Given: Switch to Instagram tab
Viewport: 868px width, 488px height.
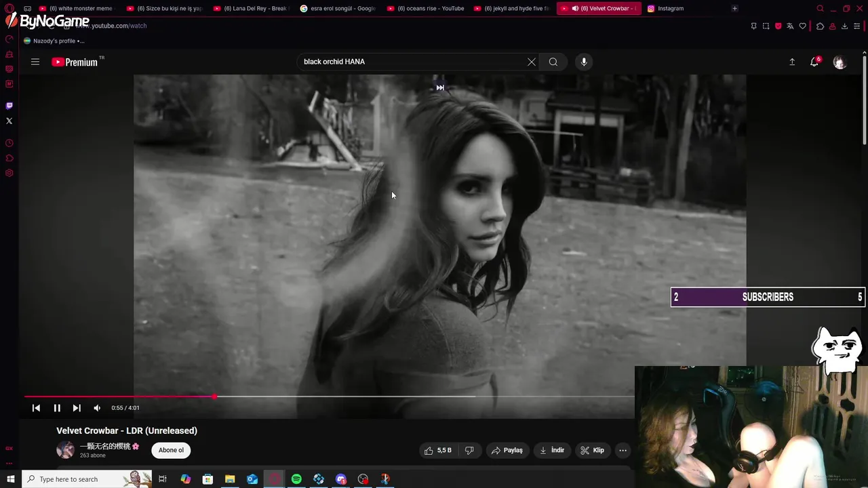Looking at the screenshot, I should [x=685, y=9].
